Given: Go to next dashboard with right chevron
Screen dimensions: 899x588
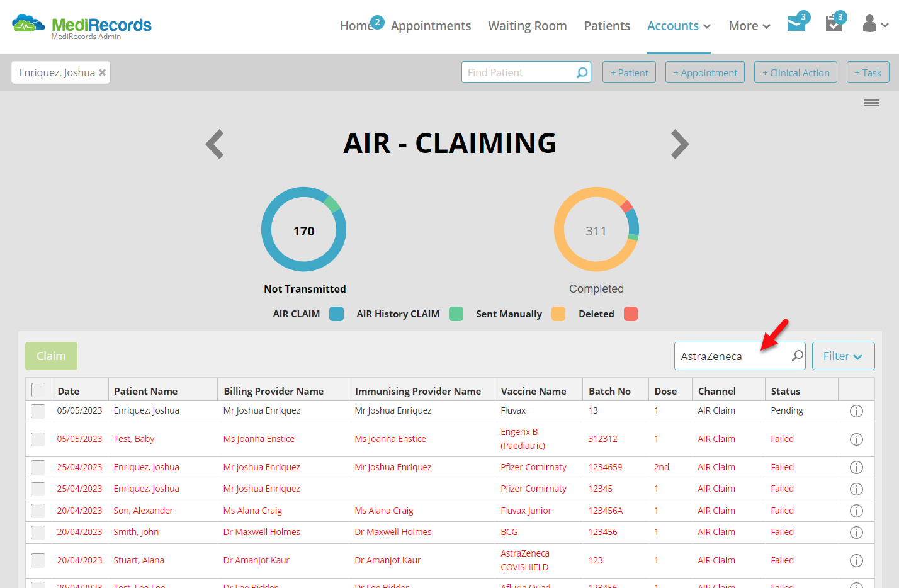Looking at the screenshot, I should 680,144.
